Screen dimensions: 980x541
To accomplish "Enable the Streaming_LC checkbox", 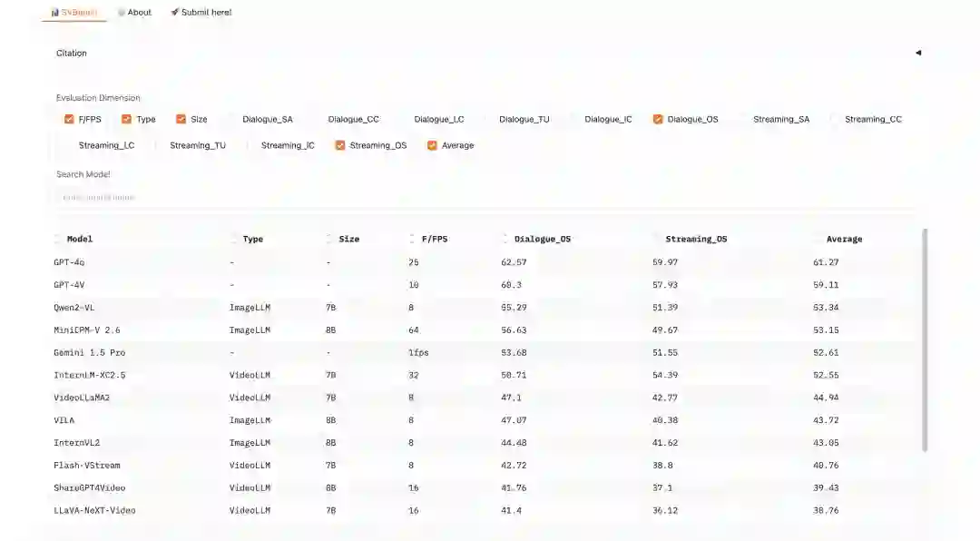I will pyautogui.click(x=69, y=145).
